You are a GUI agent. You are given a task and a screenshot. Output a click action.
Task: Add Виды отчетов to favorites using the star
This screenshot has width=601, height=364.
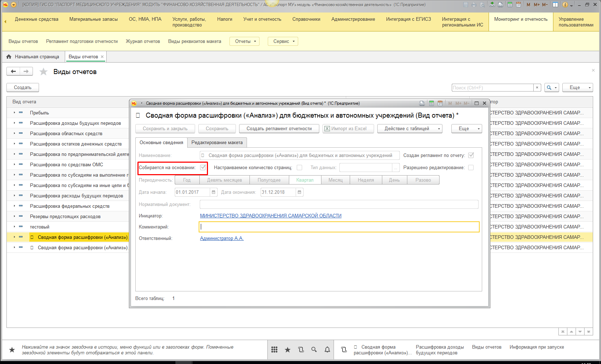43,72
